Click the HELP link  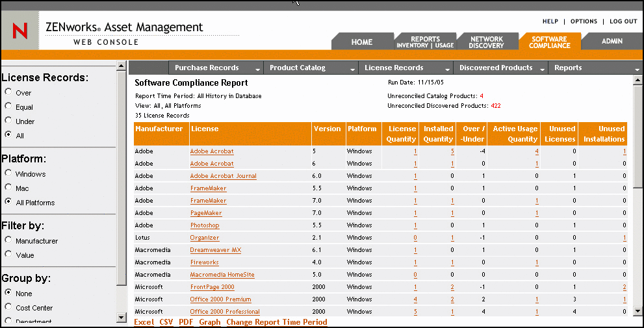(x=550, y=21)
